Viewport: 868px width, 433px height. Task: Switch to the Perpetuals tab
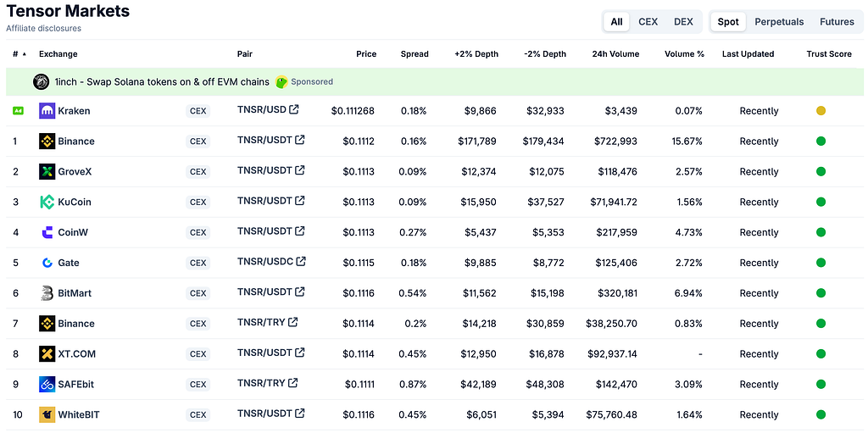[x=779, y=21]
